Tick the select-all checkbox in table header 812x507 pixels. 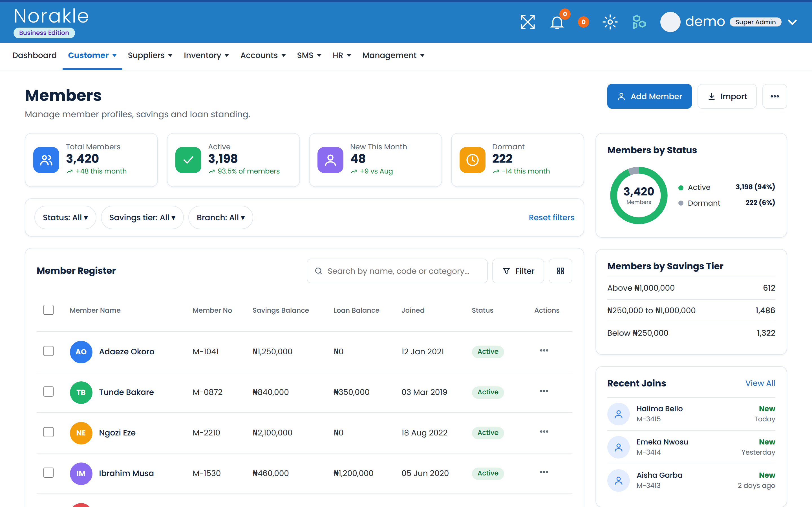tap(49, 310)
